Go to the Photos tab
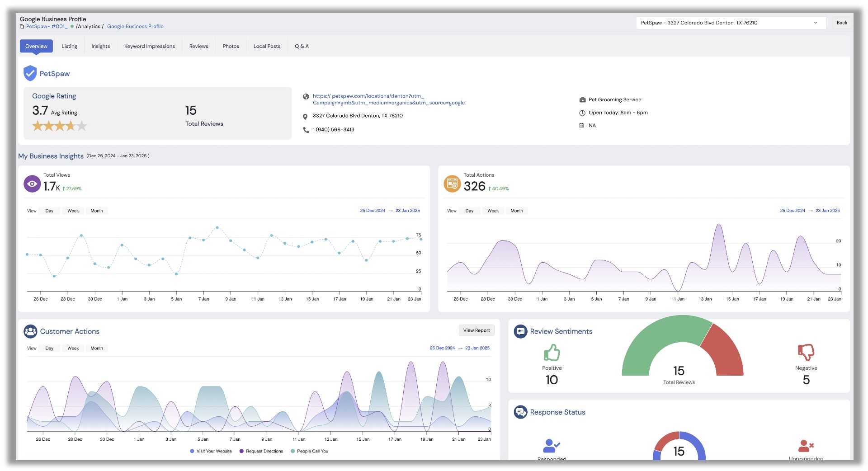This screenshot has width=868, height=471. pos(231,46)
